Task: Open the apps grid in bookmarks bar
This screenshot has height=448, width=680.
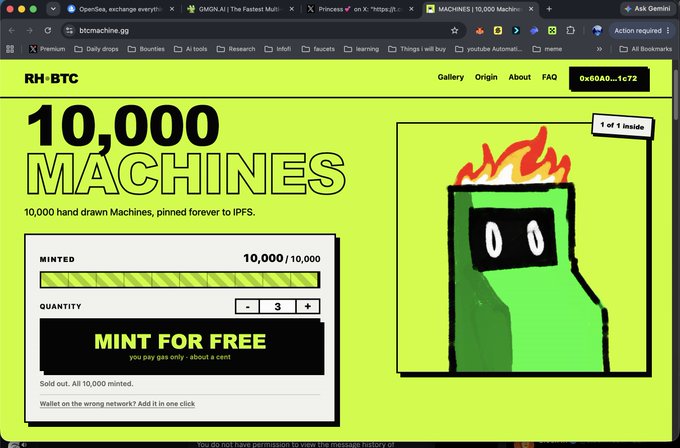Action: [10, 49]
